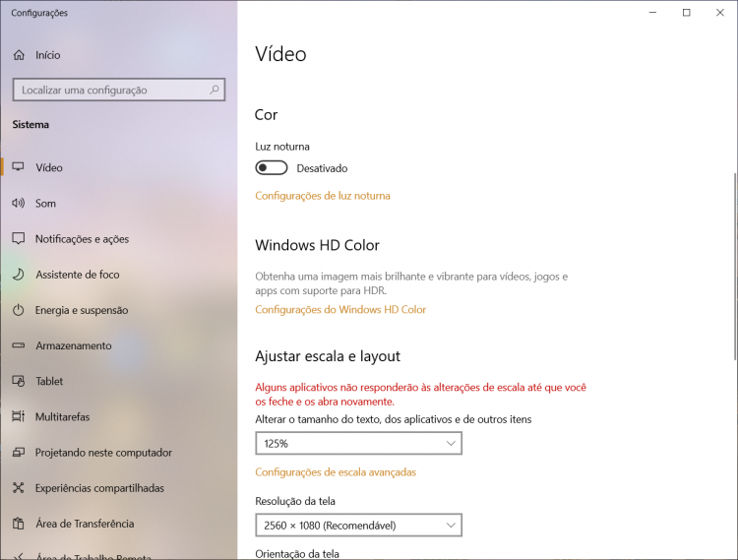
Task: Open Vídeo settings in sidebar
Action: point(119,167)
